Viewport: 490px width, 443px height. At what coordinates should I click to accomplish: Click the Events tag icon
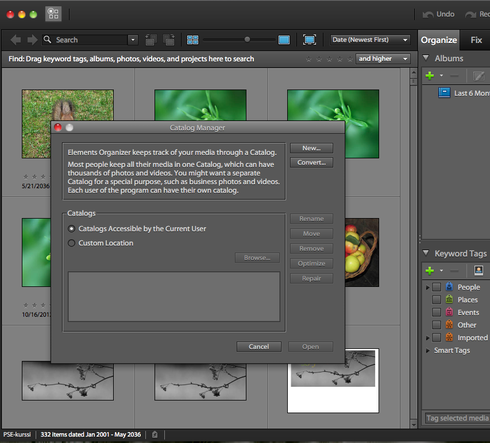click(449, 312)
